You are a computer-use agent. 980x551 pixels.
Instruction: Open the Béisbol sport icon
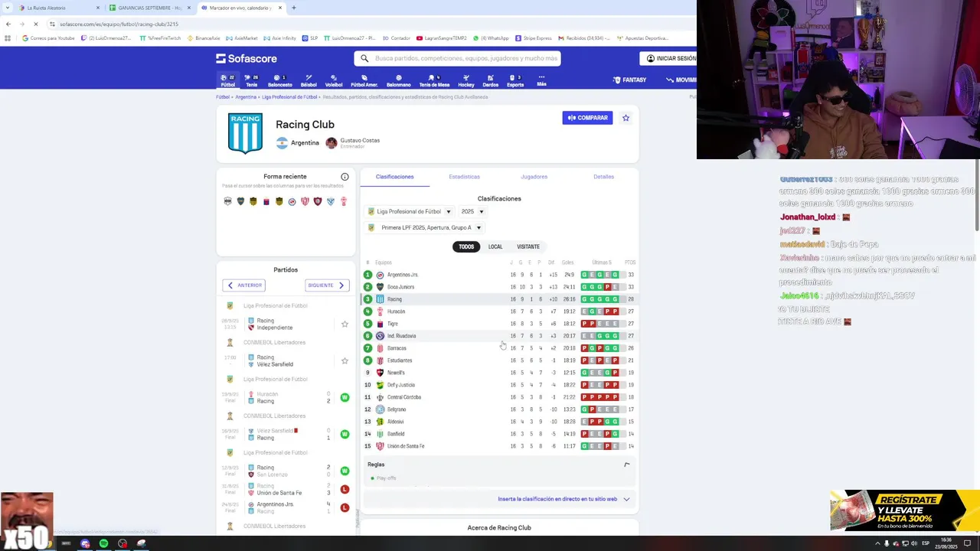[x=309, y=80]
